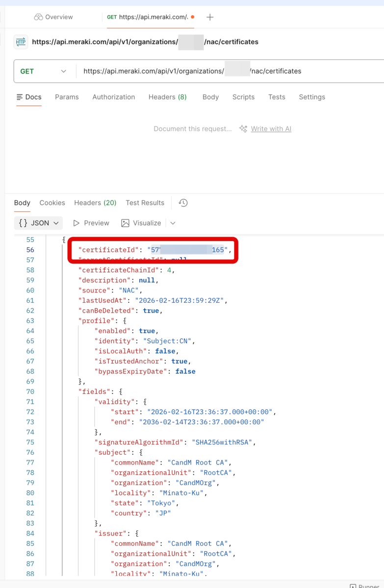384x588 pixels.
Task: Click the Preview play icon
Action: (x=76, y=223)
